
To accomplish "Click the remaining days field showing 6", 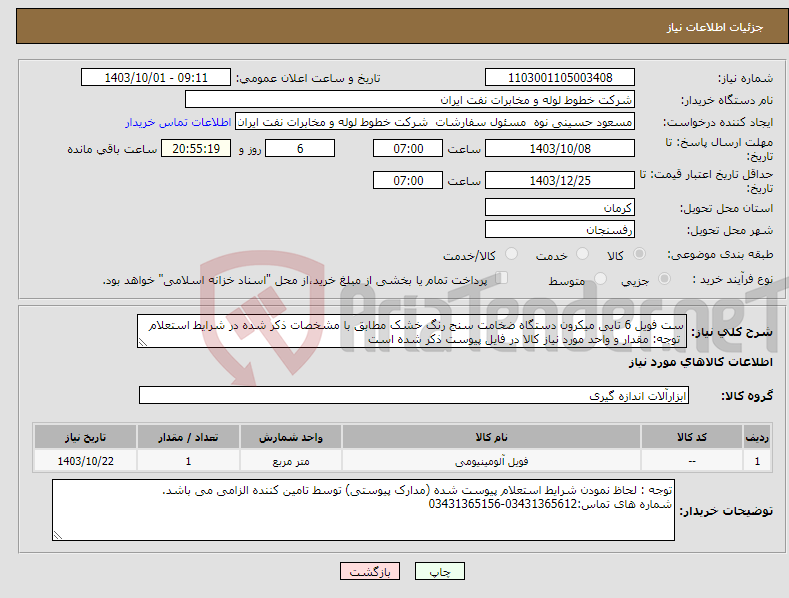I will point(300,148).
